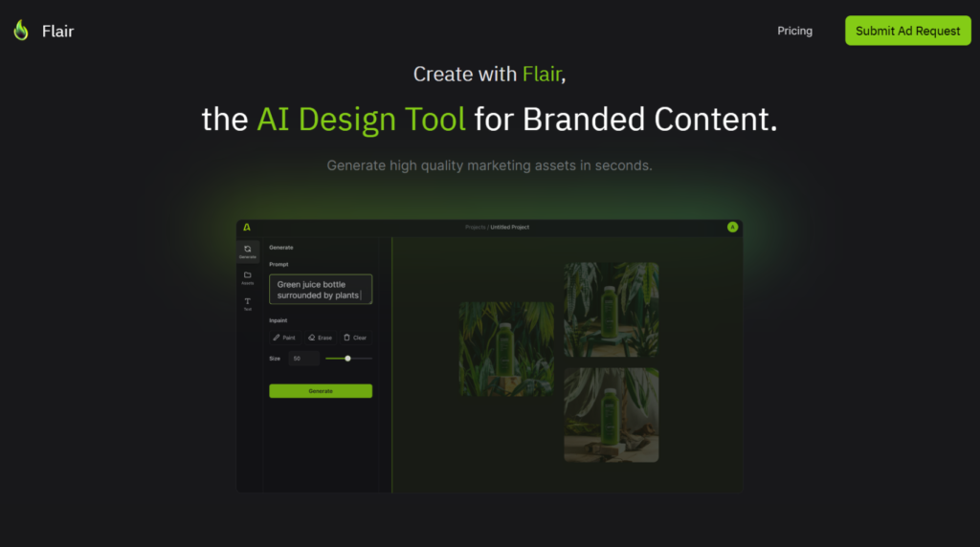Select the Text tool in sidebar
This screenshot has height=547, width=980.
point(248,303)
